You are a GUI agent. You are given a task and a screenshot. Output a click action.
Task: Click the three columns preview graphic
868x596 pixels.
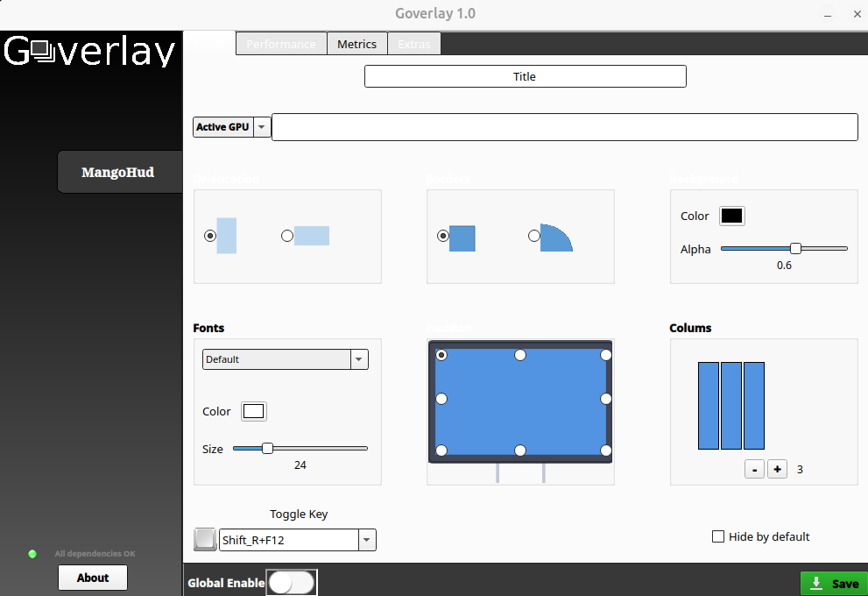pyautogui.click(x=731, y=406)
